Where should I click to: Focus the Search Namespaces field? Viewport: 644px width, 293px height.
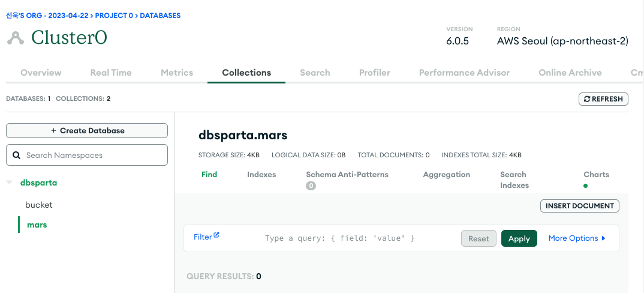87,155
